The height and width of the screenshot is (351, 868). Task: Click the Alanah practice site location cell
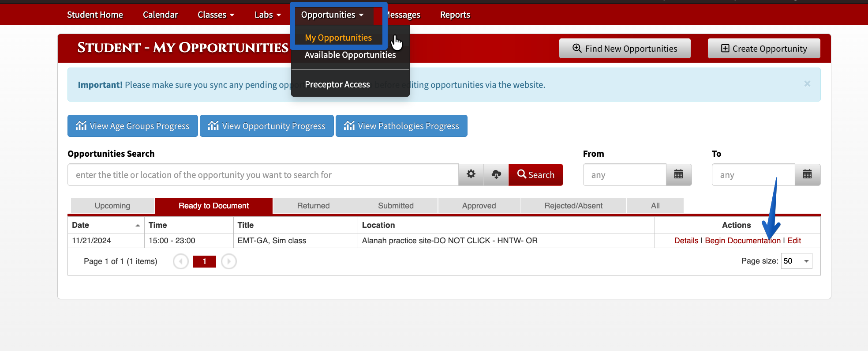click(x=506, y=241)
